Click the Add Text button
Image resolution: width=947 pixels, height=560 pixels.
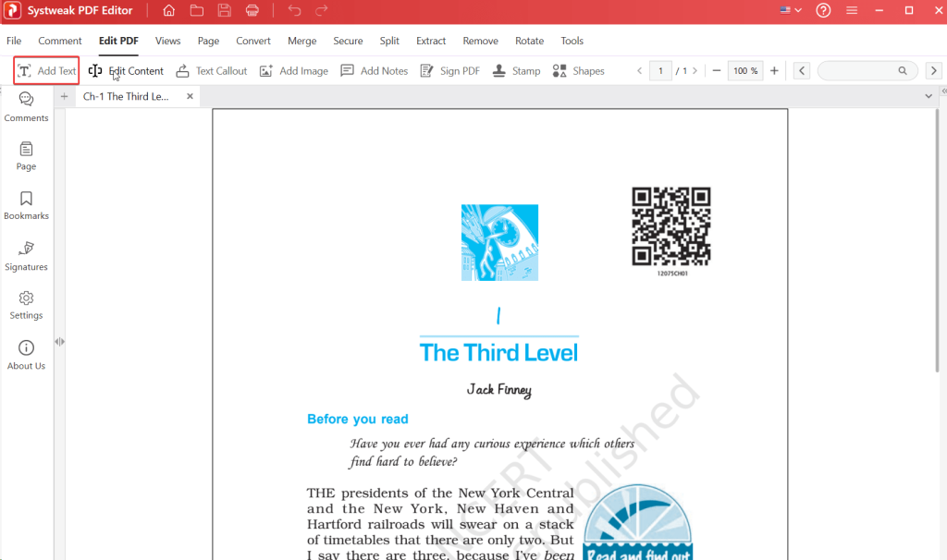[x=46, y=71]
